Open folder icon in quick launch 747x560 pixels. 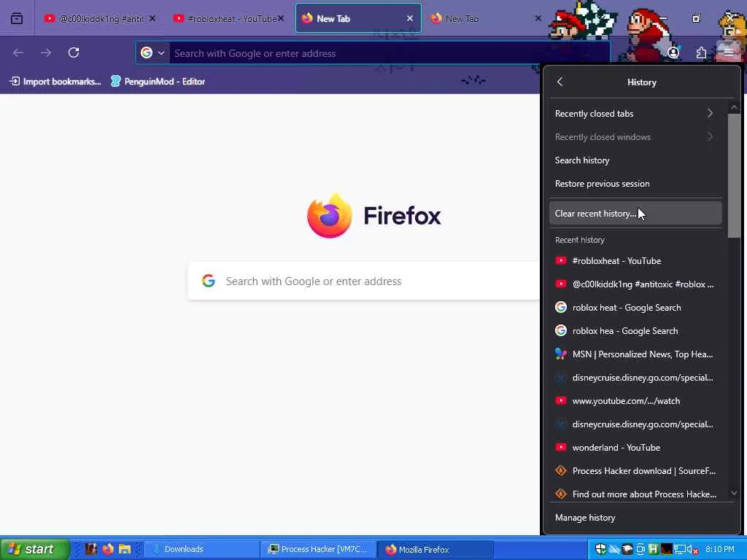(125, 549)
